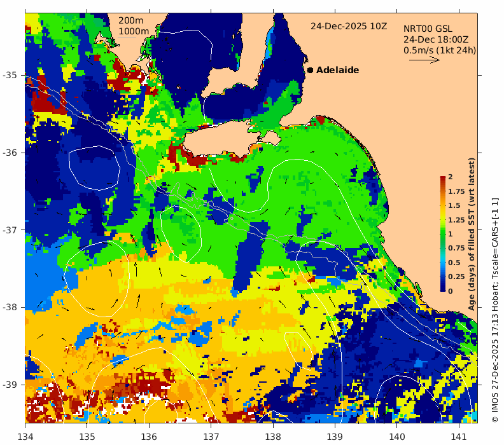Click the colorbar tick label 0
This screenshot has height=445, width=504.
pyautogui.click(x=451, y=291)
